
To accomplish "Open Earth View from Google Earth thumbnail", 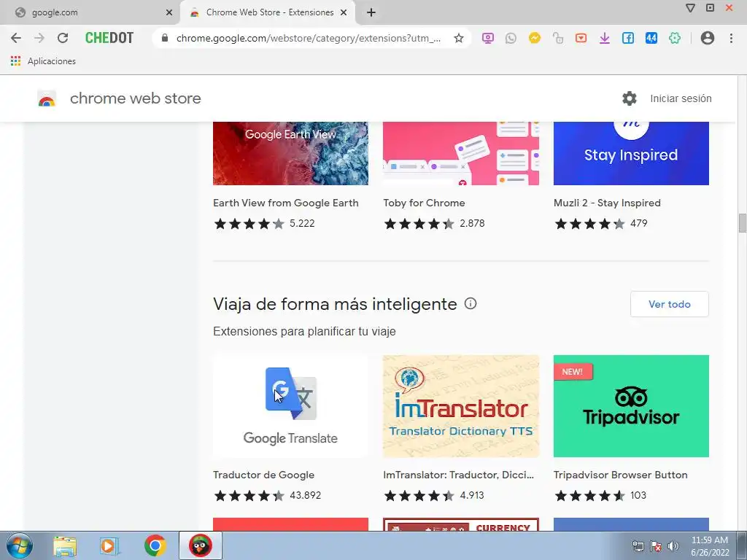I will coord(290,153).
